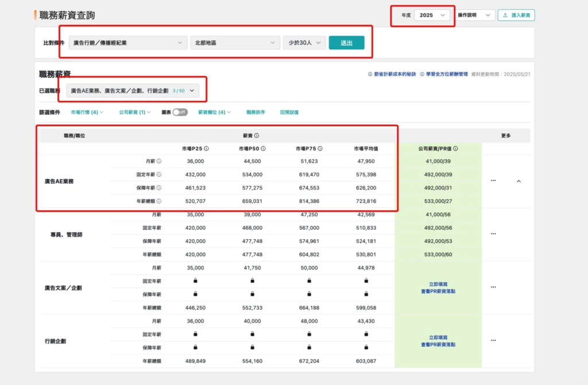Click lock icon for 廣告文案/企劃 保障年薪 P25
The height and width of the screenshot is (385, 588).
[x=195, y=294]
